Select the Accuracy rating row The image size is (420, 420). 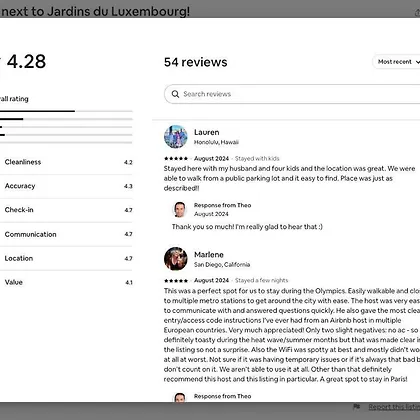[x=66, y=186]
